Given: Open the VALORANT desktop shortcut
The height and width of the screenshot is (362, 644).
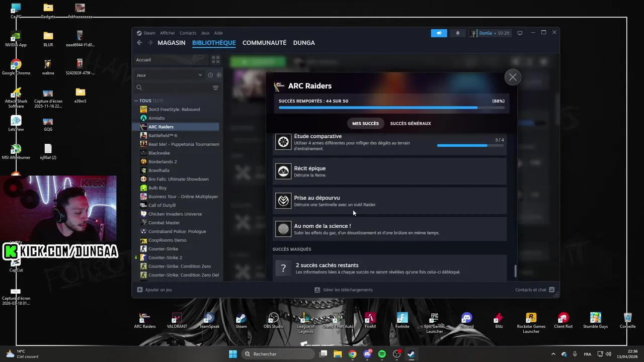Looking at the screenshot, I should 177,321.
